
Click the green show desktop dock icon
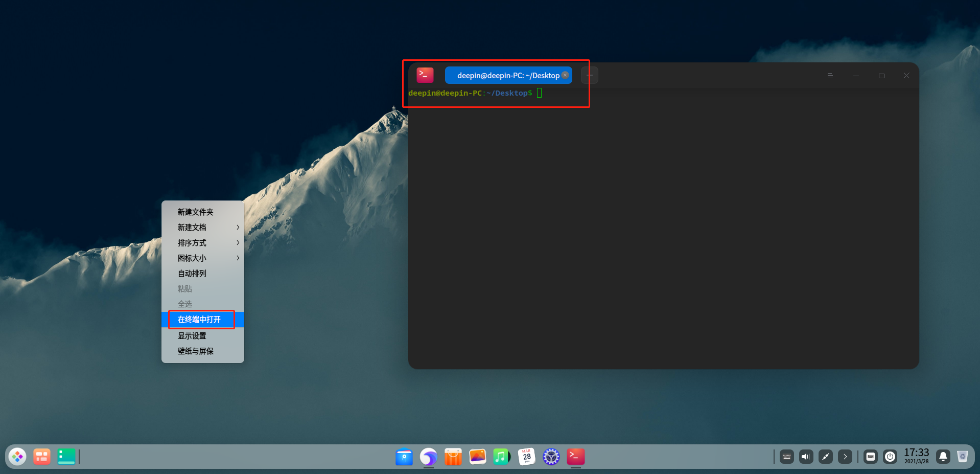[x=66, y=457]
